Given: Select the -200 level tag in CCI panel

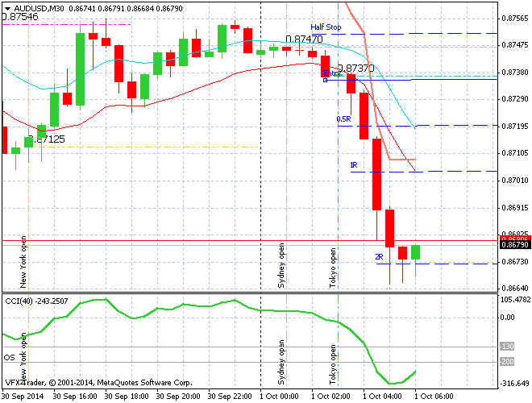Looking at the screenshot, I should 506,362.
